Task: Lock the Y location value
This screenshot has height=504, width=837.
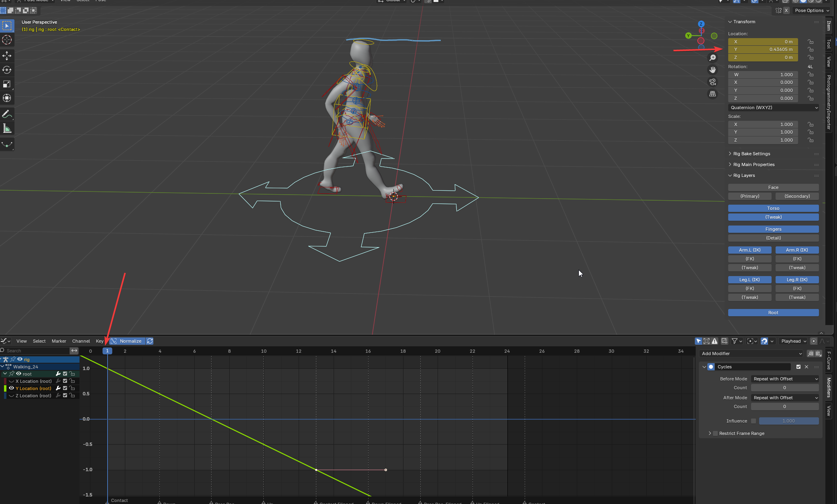Action: pos(811,49)
